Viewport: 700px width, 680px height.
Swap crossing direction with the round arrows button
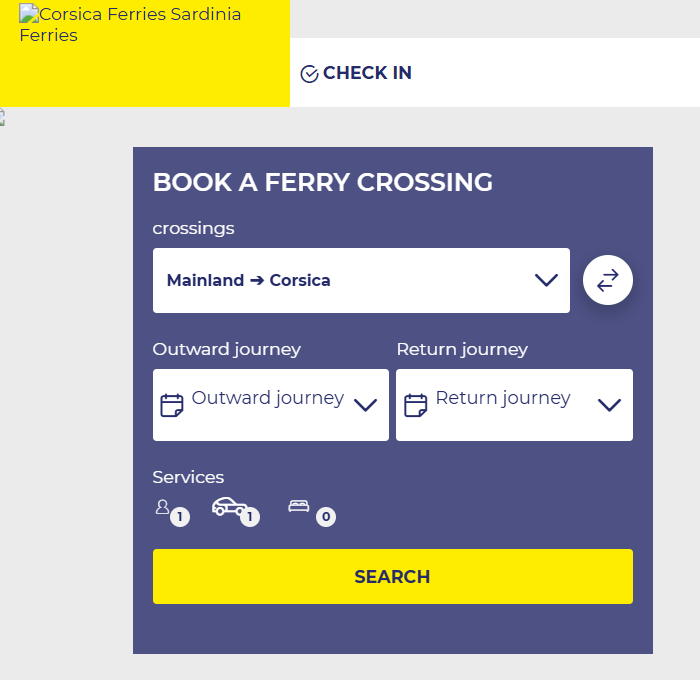point(608,281)
